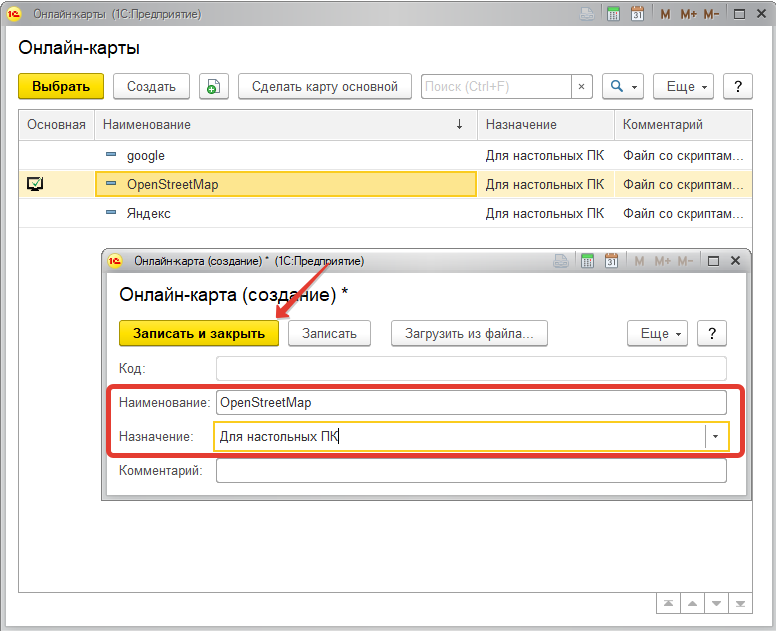Select the Яндекс row
The width and height of the screenshot is (776, 631).
pos(386,213)
